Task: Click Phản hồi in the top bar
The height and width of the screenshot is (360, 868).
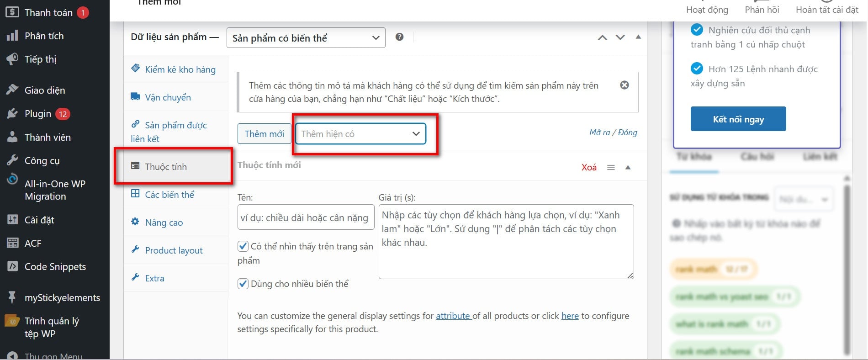Action: (762, 9)
